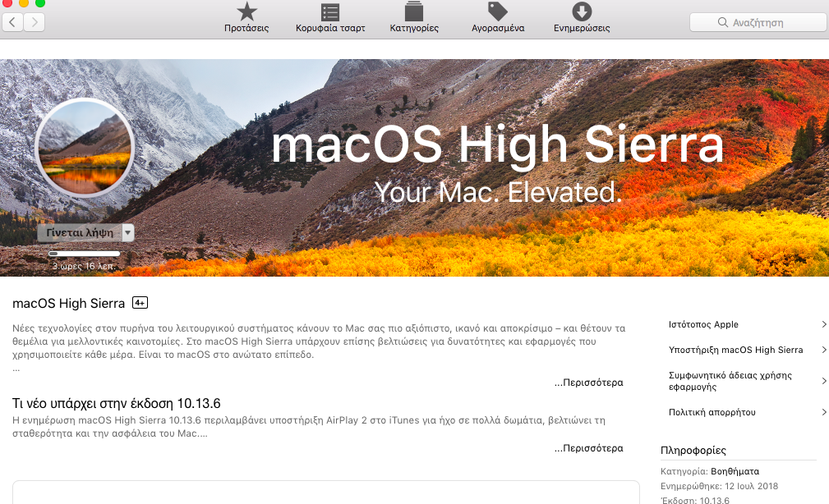Click the Γίνεται λήψη download button
Image resolution: width=829 pixels, height=504 pixels.
[x=80, y=232]
